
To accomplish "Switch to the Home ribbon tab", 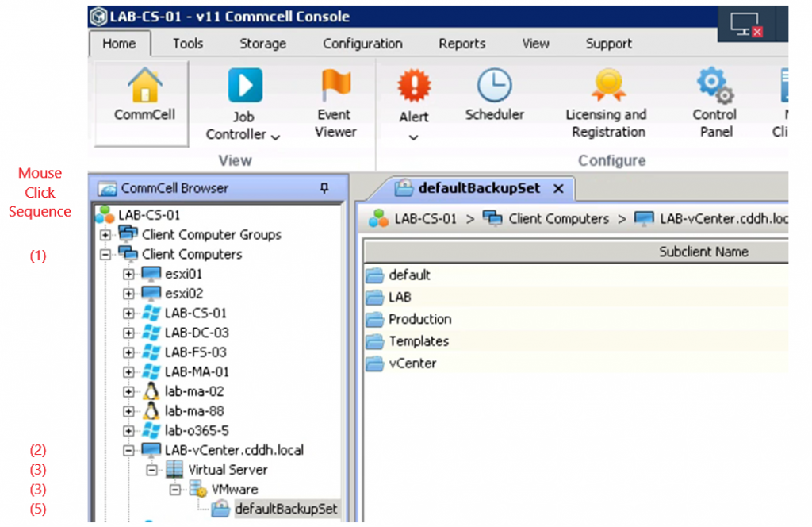I will point(120,44).
